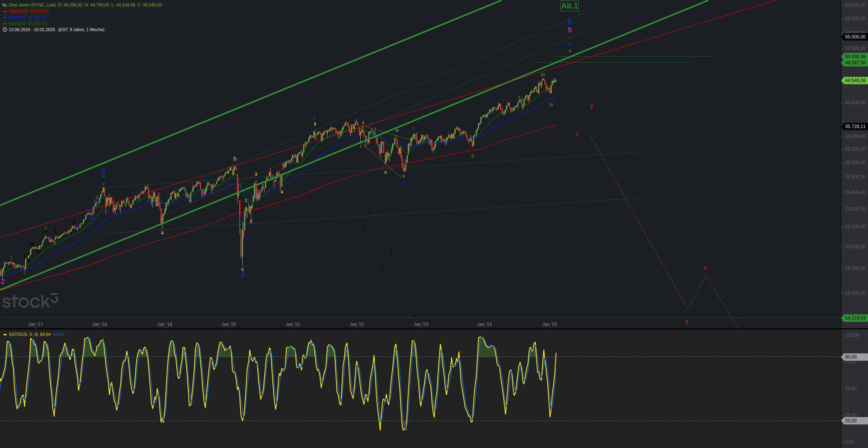This screenshot has height=448, width=868.
Task: Click the Jan '25 date axis label
Action: point(550,324)
